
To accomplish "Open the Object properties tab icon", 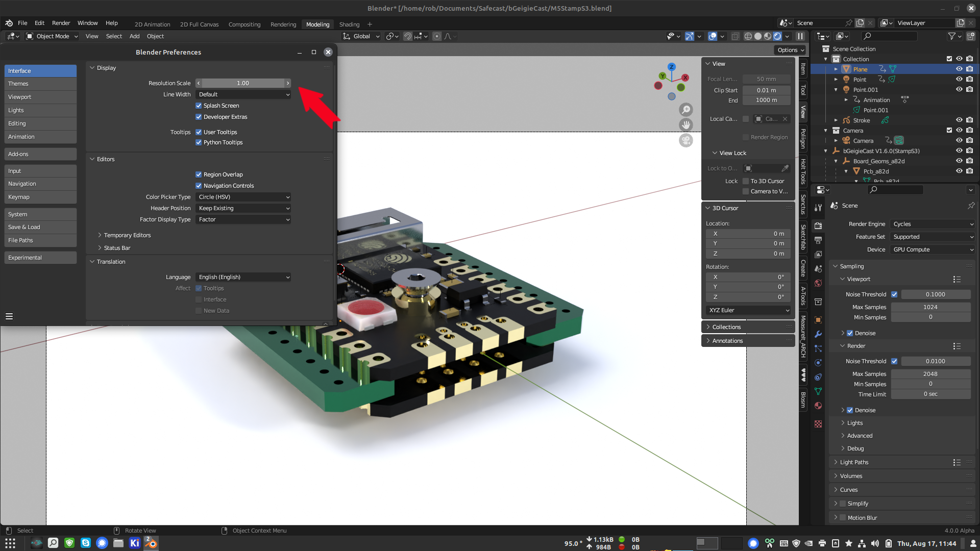I will click(818, 320).
